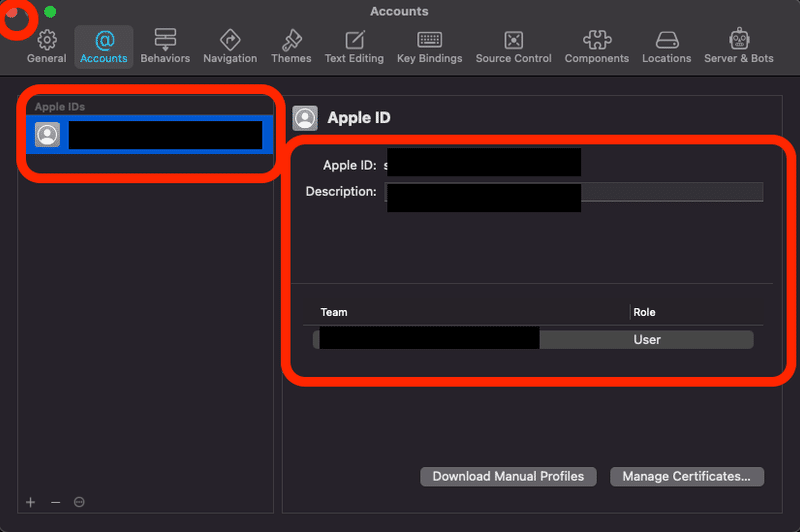Click the Apple ID avatar icon in detail pane

(x=305, y=118)
